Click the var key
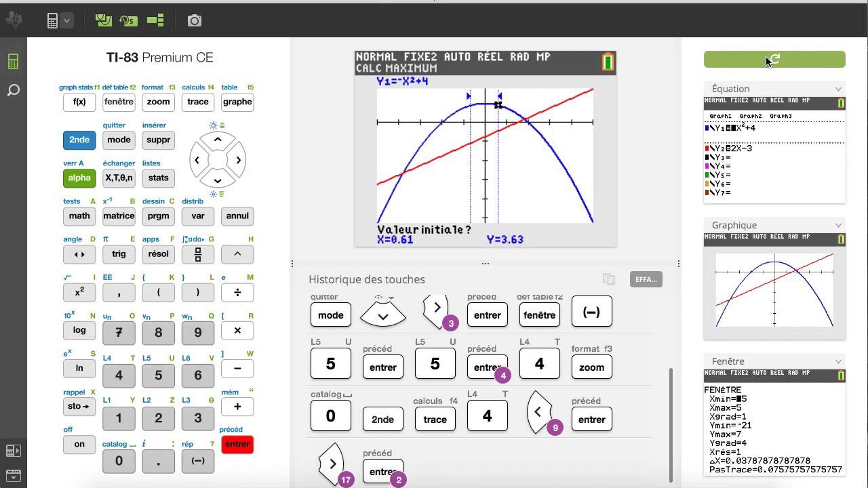 click(198, 216)
